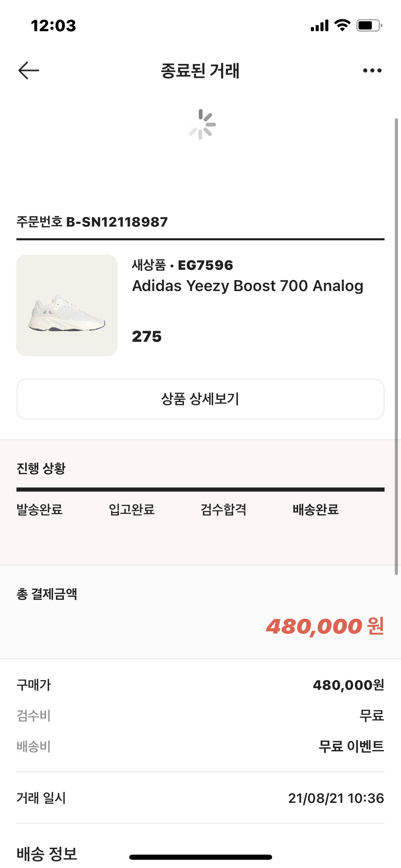Open the three-dot more options menu
Screen dimensions: 401x868
(372, 71)
